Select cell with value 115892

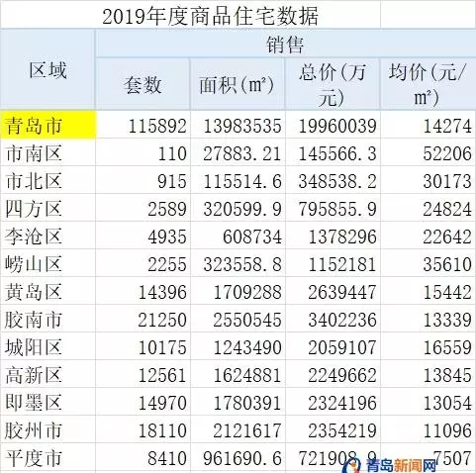coord(143,125)
